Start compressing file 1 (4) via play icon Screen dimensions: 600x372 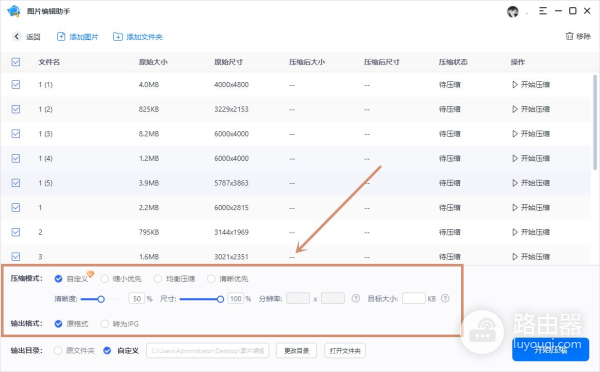tap(515, 158)
